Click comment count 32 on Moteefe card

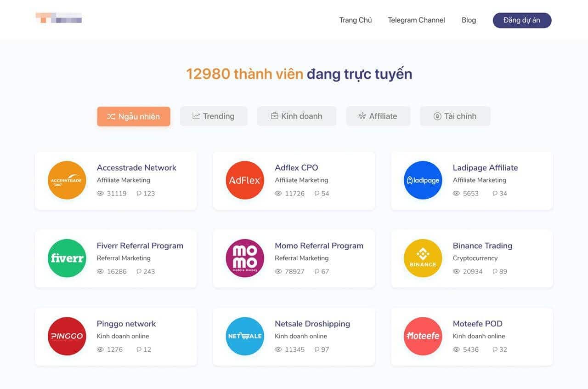click(503, 349)
